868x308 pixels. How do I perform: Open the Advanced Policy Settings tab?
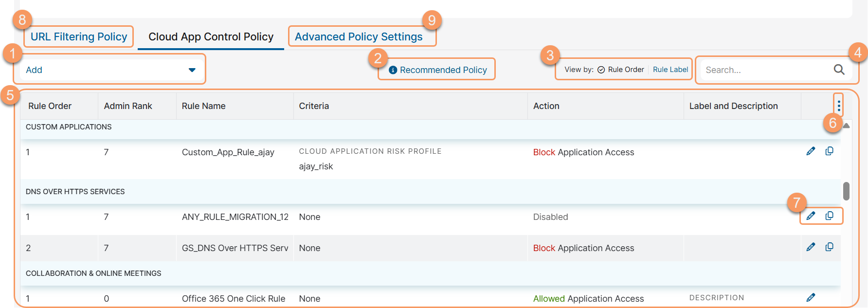coord(359,37)
